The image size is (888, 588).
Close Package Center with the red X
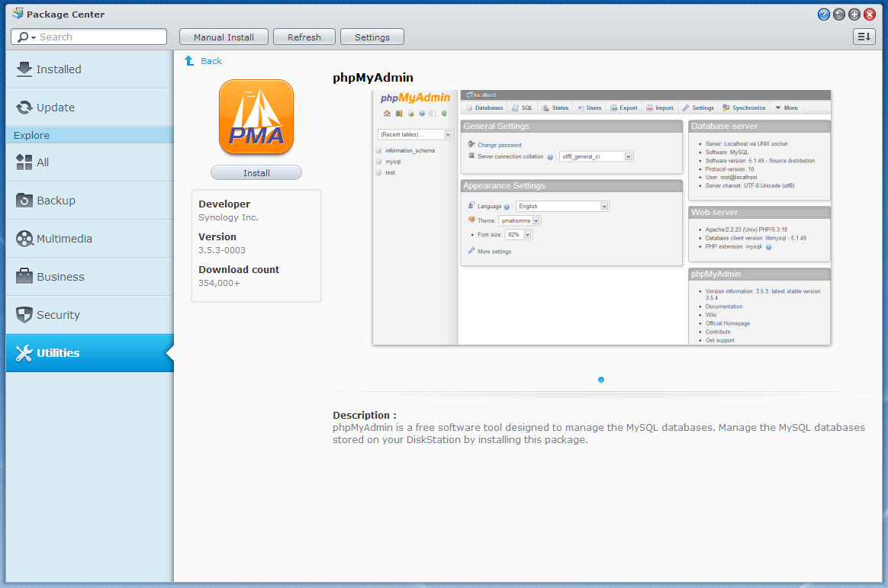point(870,14)
